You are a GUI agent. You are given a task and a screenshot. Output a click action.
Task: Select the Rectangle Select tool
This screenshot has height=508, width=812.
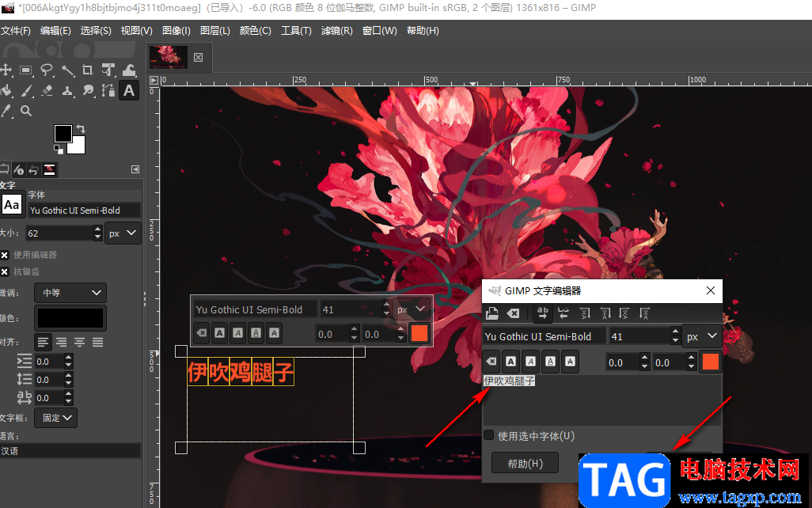[26, 70]
